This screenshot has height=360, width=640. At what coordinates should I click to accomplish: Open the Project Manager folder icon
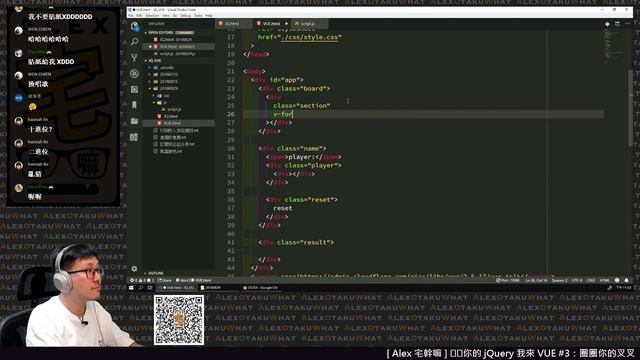[134, 121]
